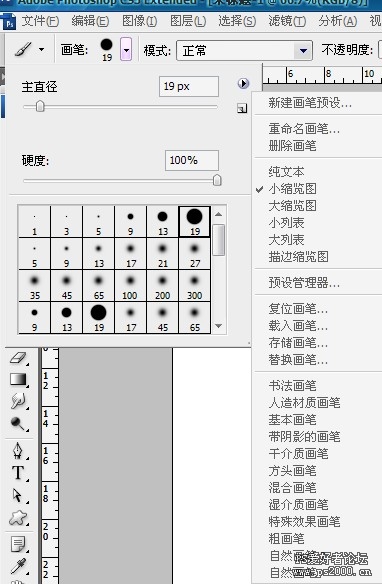The height and width of the screenshot is (584, 382).
Task: Select the Notes tool
Action: [18, 544]
